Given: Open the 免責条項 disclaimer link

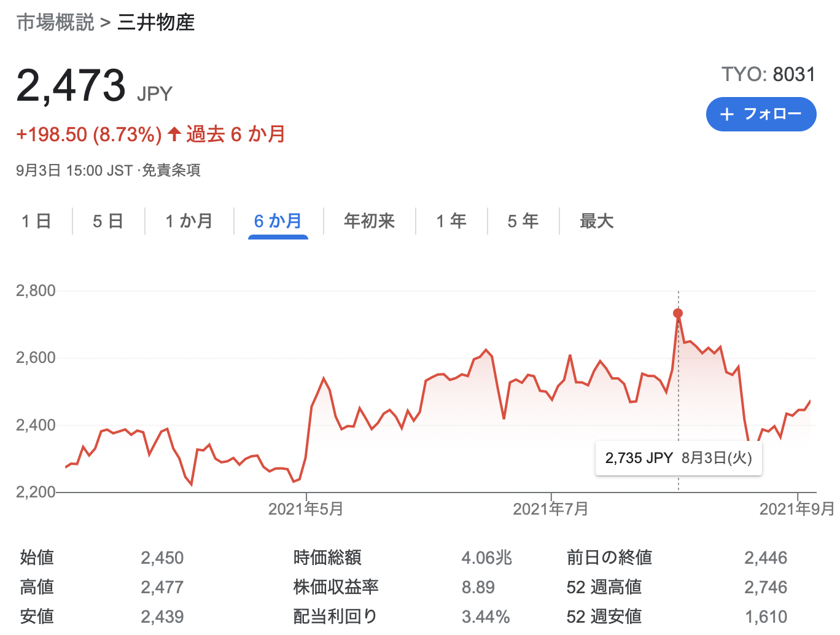Looking at the screenshot, I should pyautogui.click(x=171, y=170).
